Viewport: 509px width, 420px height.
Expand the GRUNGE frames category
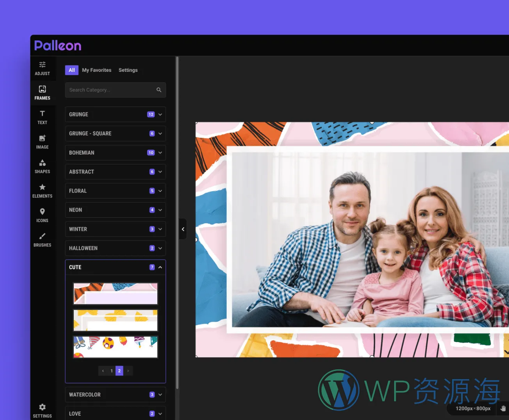click(115, 114)
